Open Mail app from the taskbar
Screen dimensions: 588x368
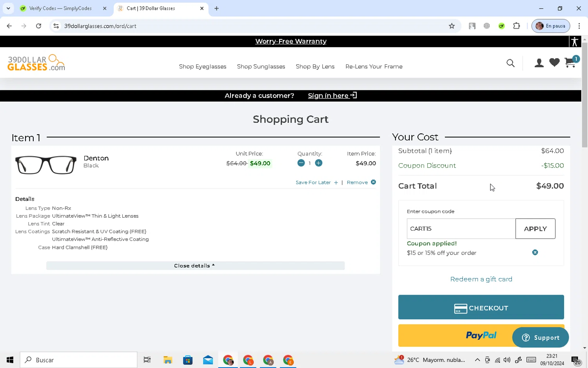tap(208, 360)
